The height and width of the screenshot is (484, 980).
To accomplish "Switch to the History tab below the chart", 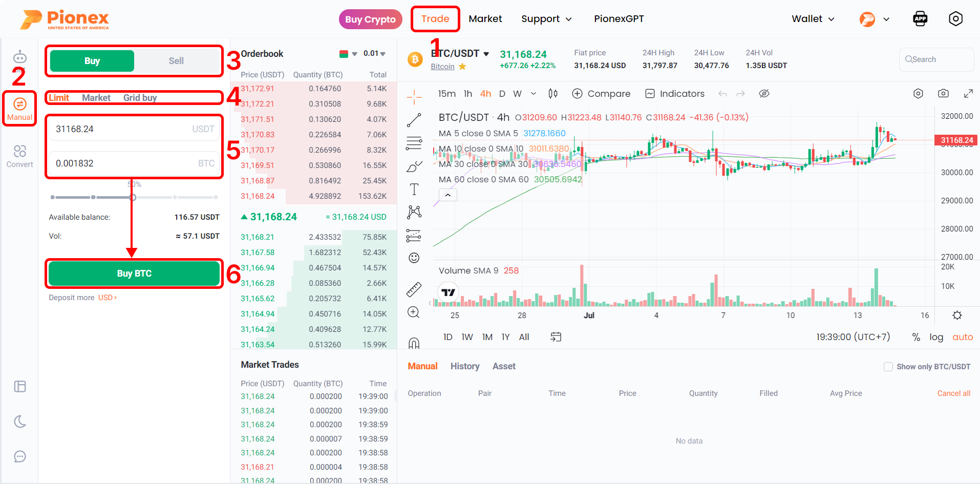I will click(464, 366).
